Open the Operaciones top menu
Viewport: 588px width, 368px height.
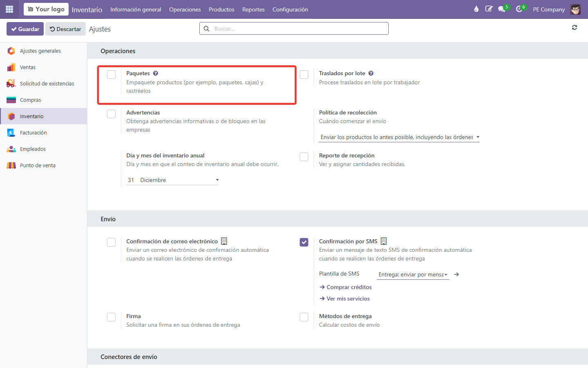click(x=185, y=9)
